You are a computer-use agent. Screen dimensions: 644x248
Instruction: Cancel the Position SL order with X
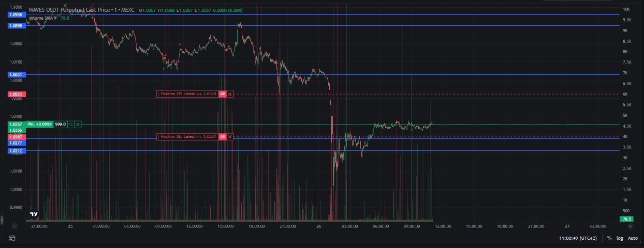[230, 137]
